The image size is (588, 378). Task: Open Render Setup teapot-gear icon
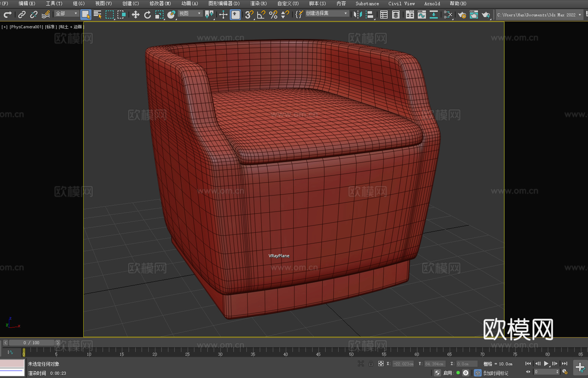(462, 14)
